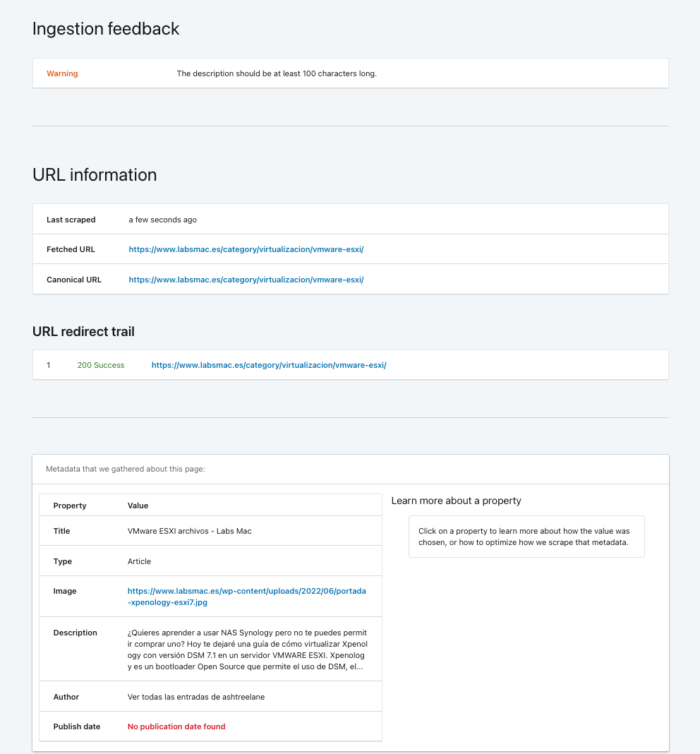This screenshot has width=700, height=754.
Task: Click the "Learn more about a property" heading
Action: [457, 501]
